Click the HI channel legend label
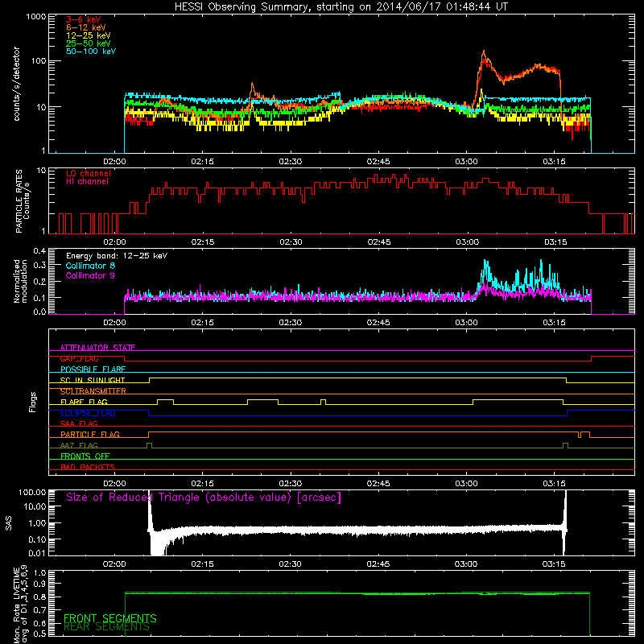 tap(87, 182)
